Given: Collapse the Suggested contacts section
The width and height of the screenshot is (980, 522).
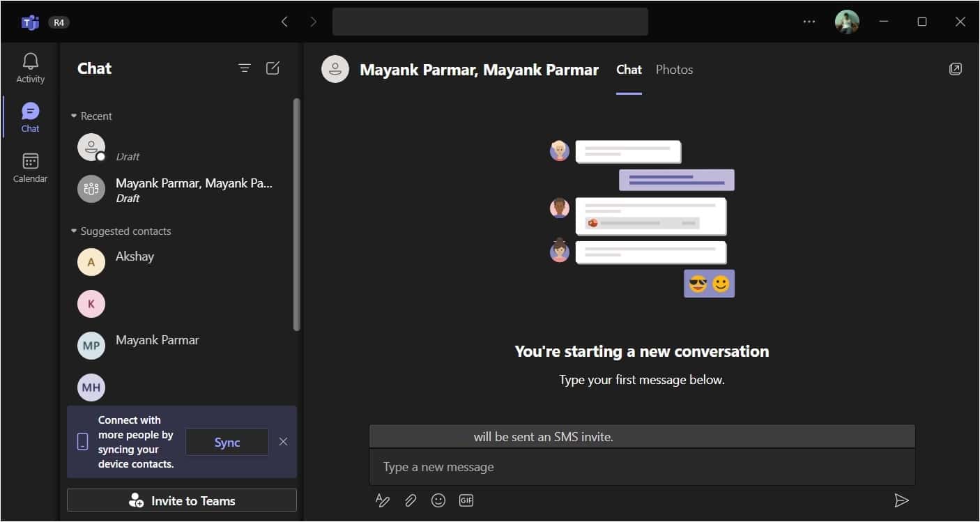Looking at the screenshot, I should coord(121,231).
